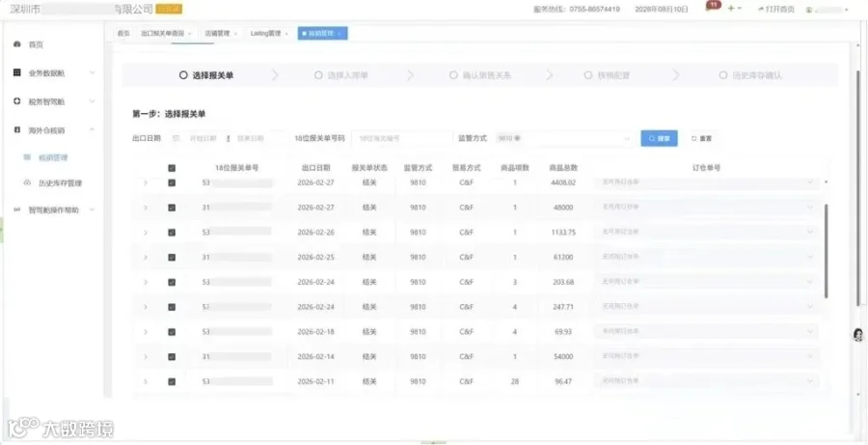Expand the 智驾舱操作帮助 sidebar menu

point(92,210)
